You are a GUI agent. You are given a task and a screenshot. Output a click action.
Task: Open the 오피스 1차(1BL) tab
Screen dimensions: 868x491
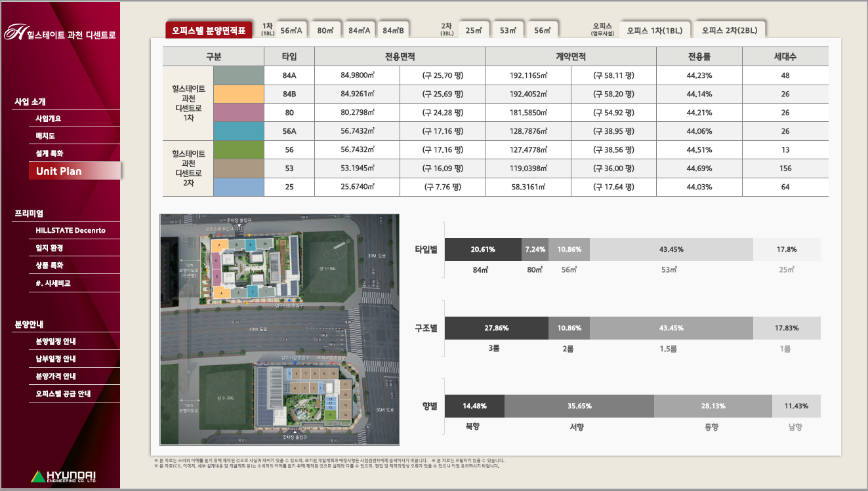(x=654, y=30)
